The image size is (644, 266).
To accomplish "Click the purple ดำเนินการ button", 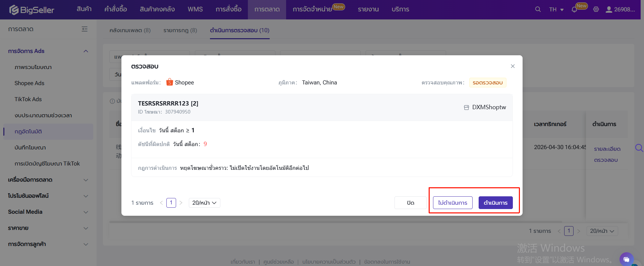I will tap(495, 203).
